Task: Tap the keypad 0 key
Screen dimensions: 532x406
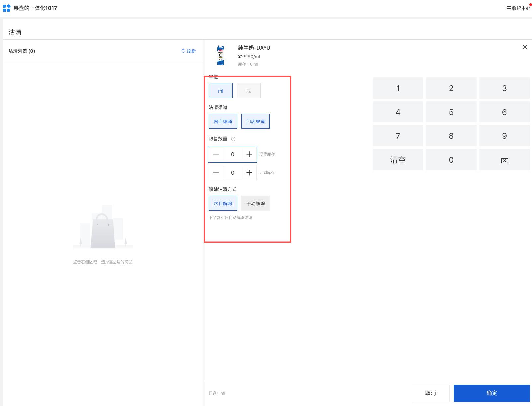Action: 451,160
